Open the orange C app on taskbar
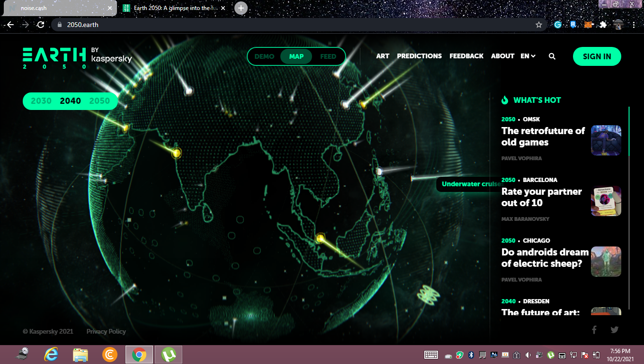Image resolution: width=644 pixels, height=364 pixels. pyautogui.click(x=110, y=355)
